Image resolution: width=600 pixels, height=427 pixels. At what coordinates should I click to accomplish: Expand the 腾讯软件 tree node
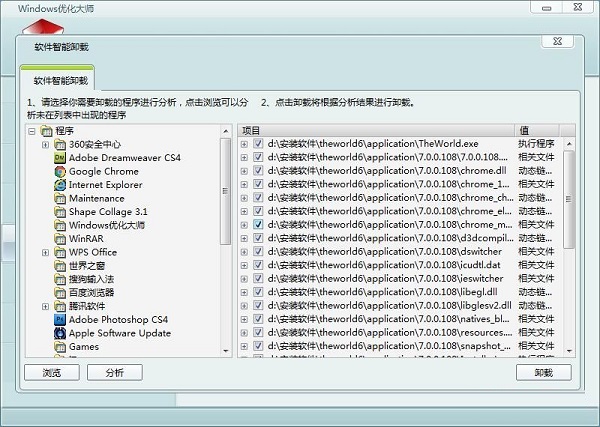point(46,307)
